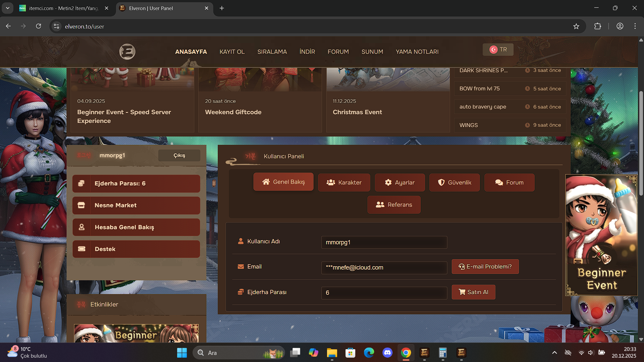Viewport: 644px width, 362px height.
Task: Reload the current page
Action: coord(39,26)
